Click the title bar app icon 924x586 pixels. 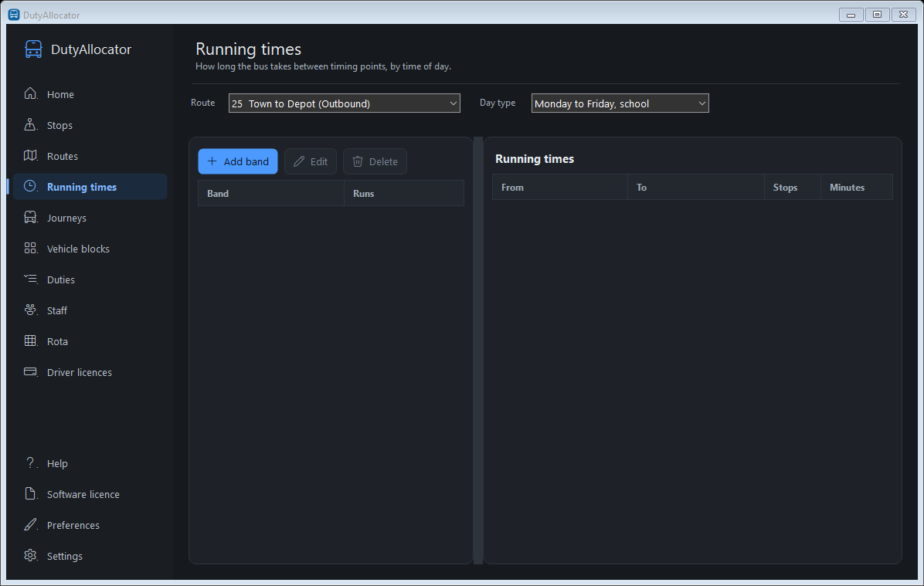14,15
